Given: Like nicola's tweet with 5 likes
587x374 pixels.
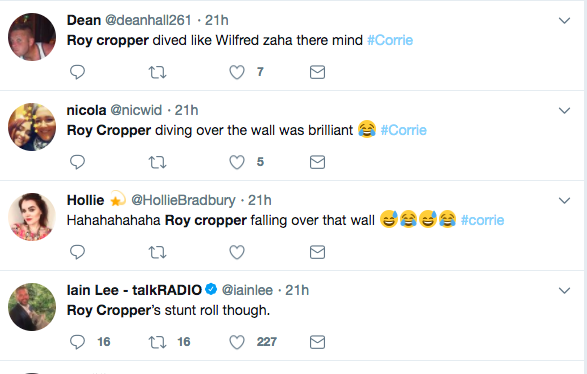Looking at the screenshot, I should pyautogui.click(x=237, y=162).
